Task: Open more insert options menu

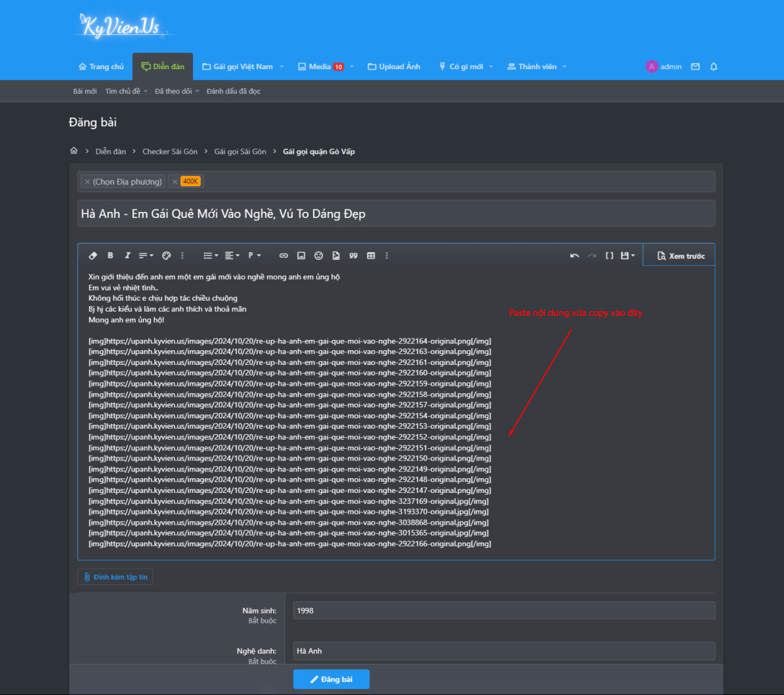Action: (386, 255)
